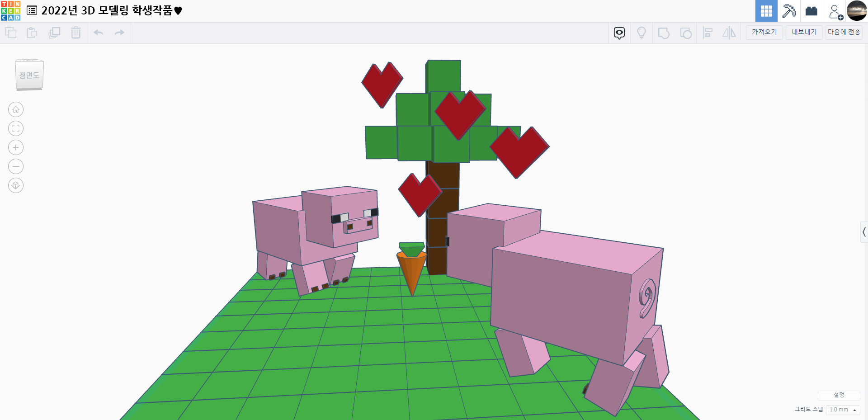This screenshot has height=420, width=868.
Task: Open the Bricks mode
Action: click(x=811, y=11)
